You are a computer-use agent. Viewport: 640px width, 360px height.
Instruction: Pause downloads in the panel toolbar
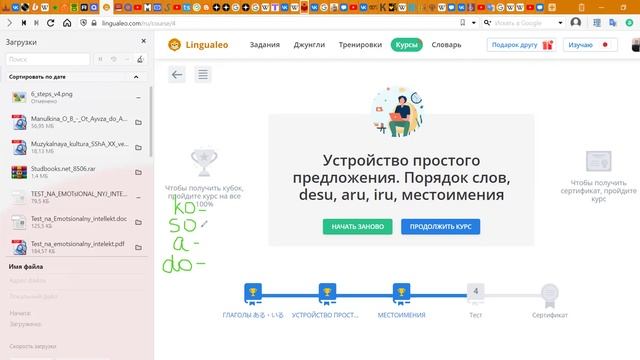point(100,59)
